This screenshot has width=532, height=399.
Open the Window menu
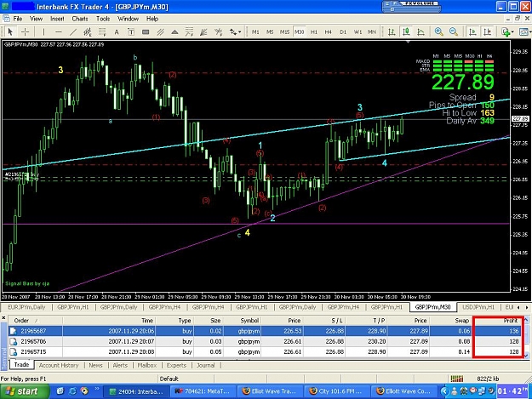pos(128,19)
